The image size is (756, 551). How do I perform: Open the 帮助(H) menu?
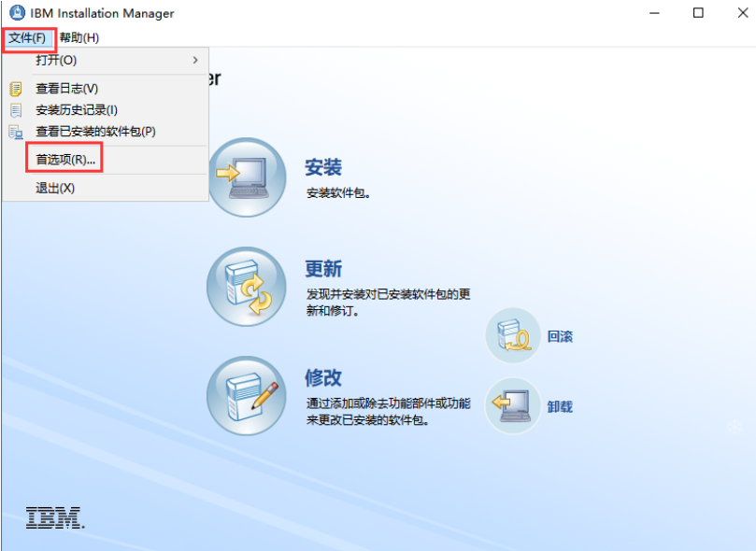79,38
